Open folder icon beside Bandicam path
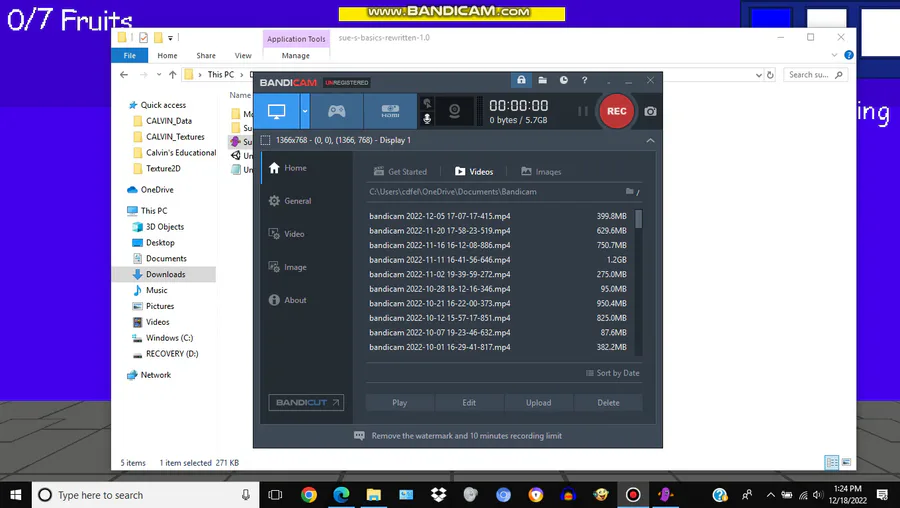 pyautogui.click(x=630, y=192)
